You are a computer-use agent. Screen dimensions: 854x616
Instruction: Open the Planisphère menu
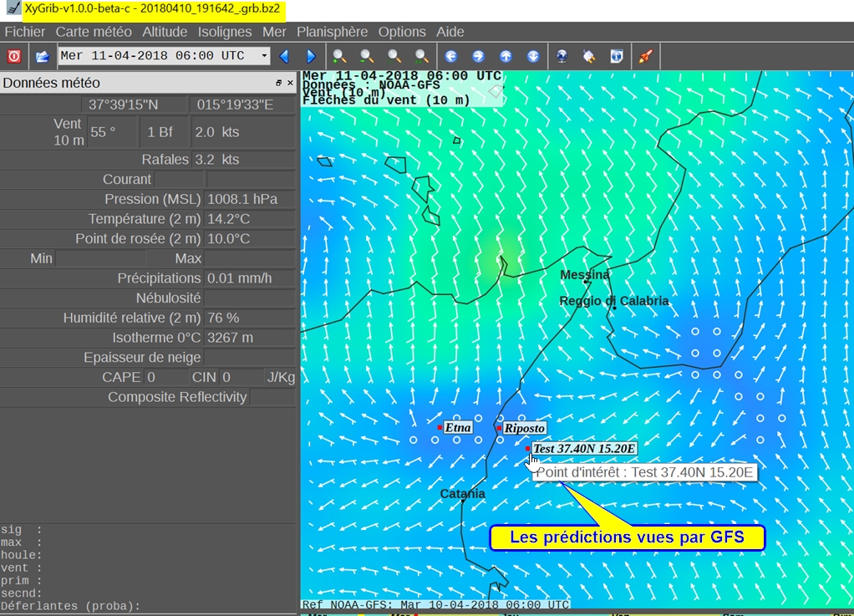pos(333,32)
